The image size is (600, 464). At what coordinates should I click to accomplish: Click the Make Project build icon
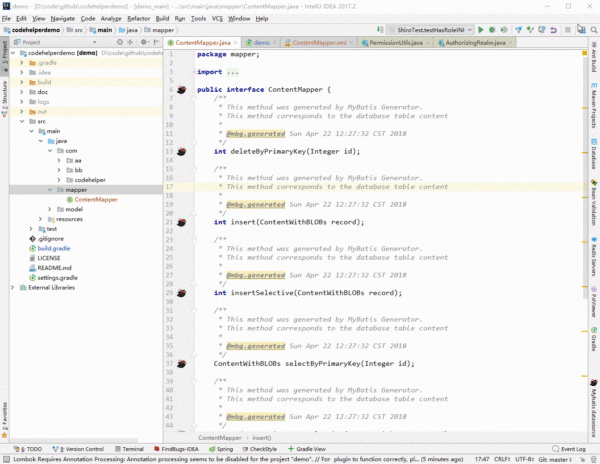click(380, 30)
